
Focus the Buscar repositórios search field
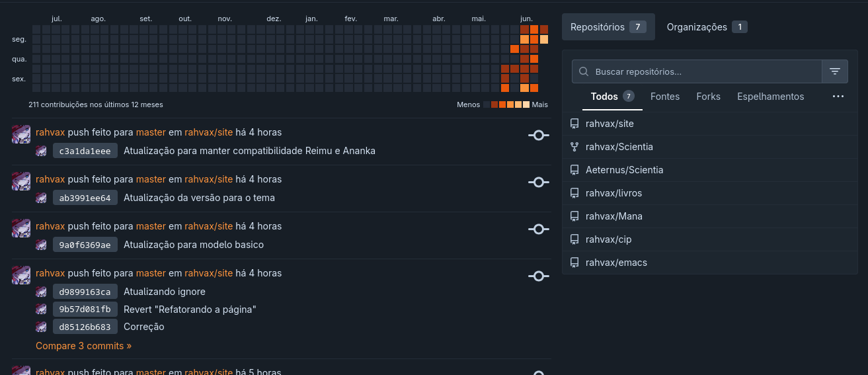[x=697, y=71]
